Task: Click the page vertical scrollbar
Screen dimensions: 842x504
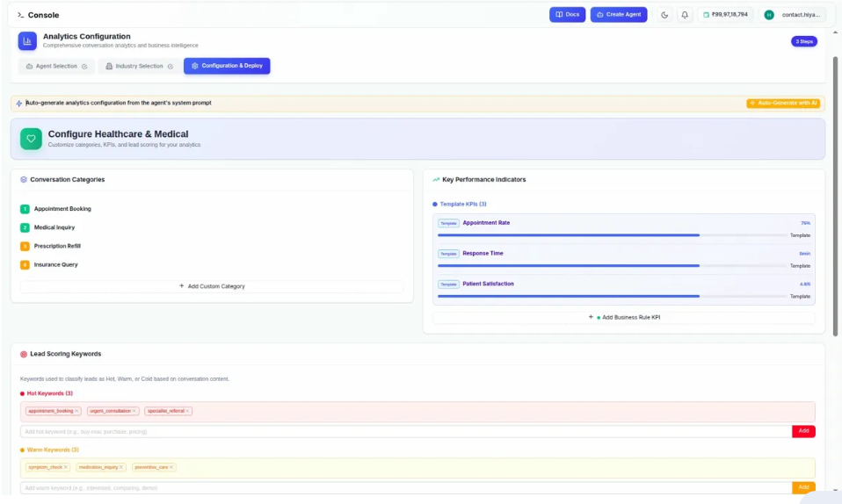Action: pyautogui.click(x=835, y=196)
